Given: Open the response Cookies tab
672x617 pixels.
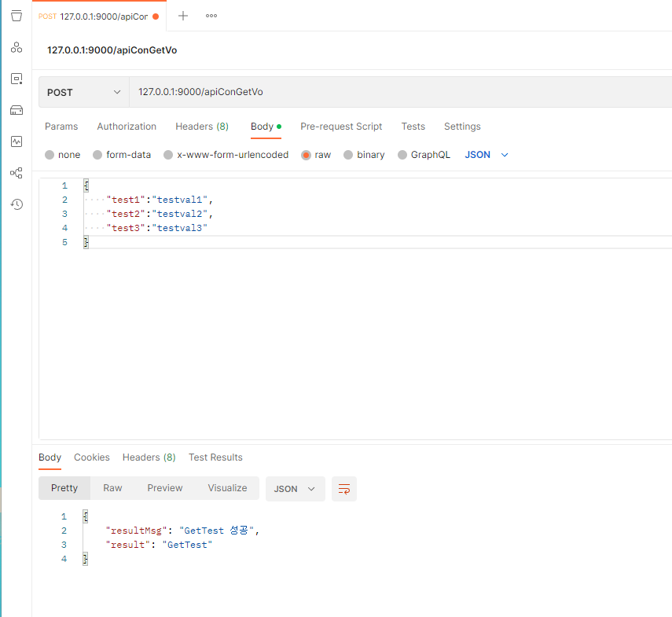Looking at the screenshot, I should tap(92, 457).
